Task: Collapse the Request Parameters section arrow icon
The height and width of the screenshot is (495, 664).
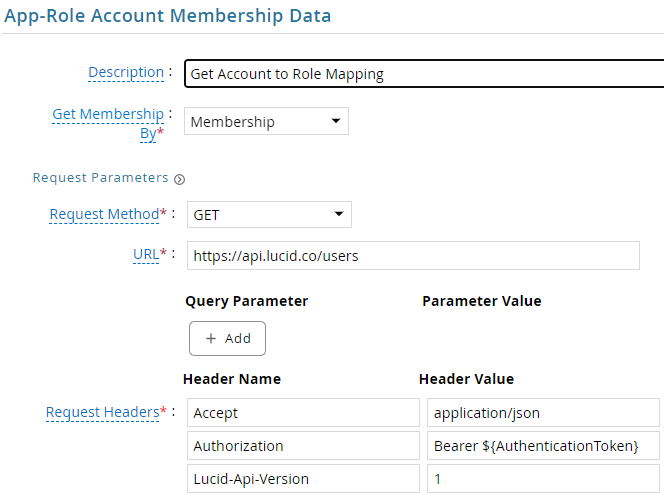Action: point(180,180)
